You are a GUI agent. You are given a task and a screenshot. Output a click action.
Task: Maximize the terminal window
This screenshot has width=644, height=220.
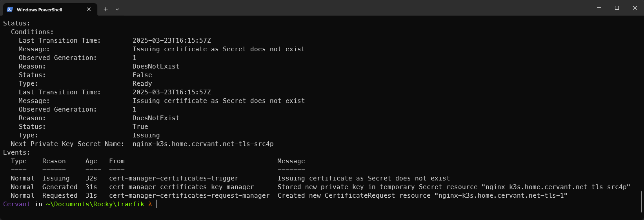click(x=617, y=8)
